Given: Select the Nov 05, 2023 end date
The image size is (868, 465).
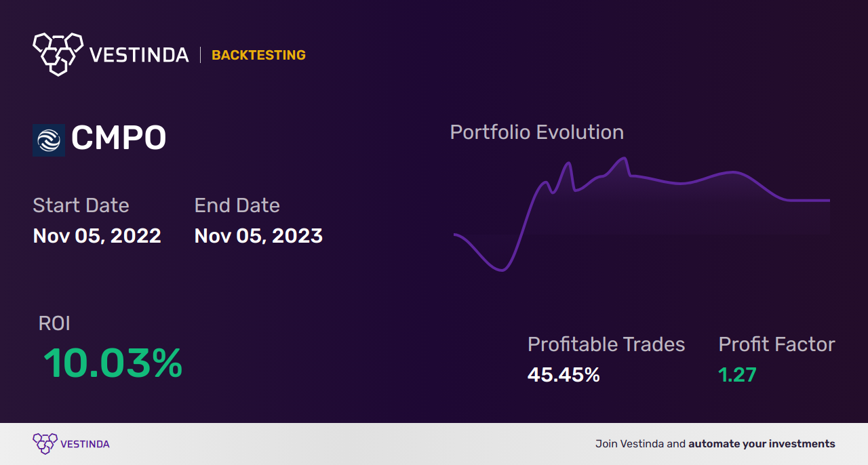Looking at the screenshot, I should (258, 236).
